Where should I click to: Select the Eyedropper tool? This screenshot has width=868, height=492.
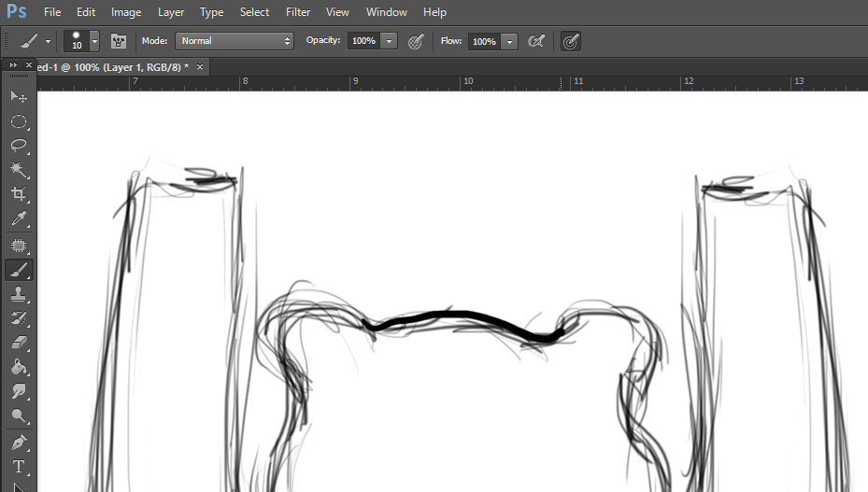pyautogui.click(x=18, y=219)
